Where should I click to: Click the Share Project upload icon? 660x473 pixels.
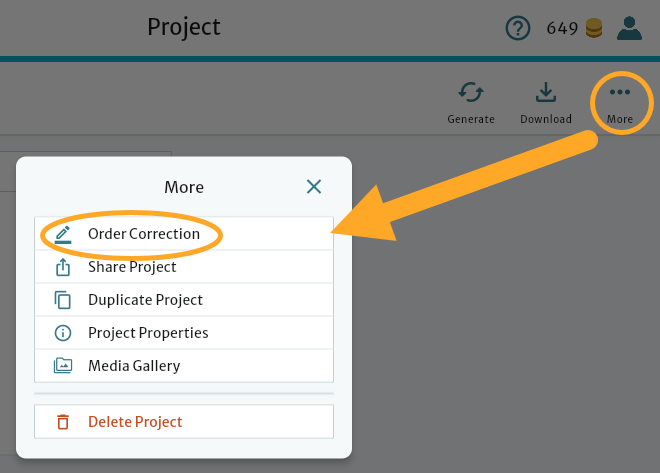63,267
